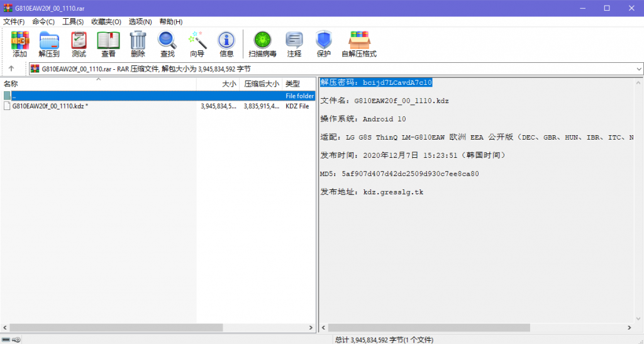Select G810EAW20f_00_1110.kdz file row

158,106
